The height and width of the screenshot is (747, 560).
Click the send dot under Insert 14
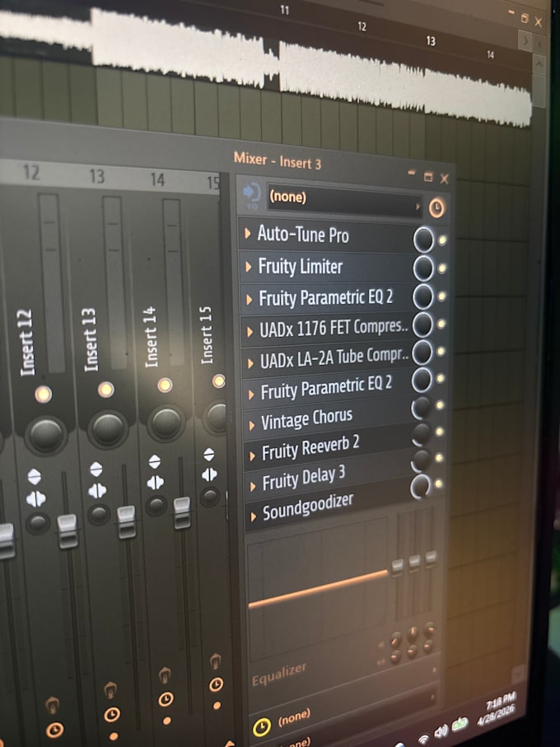[166, 721]
